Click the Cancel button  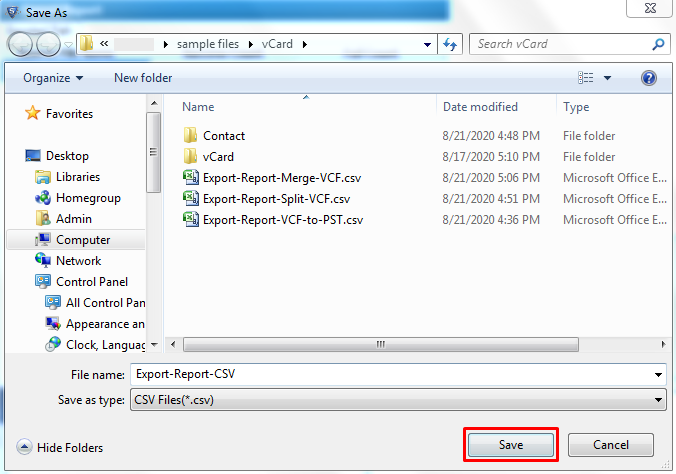tap(611, 445)
